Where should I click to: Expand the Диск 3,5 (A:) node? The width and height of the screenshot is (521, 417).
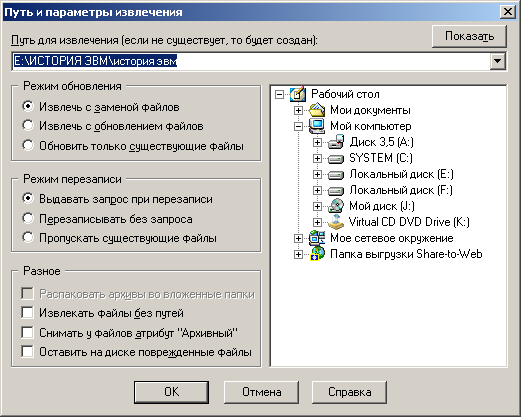317,143
